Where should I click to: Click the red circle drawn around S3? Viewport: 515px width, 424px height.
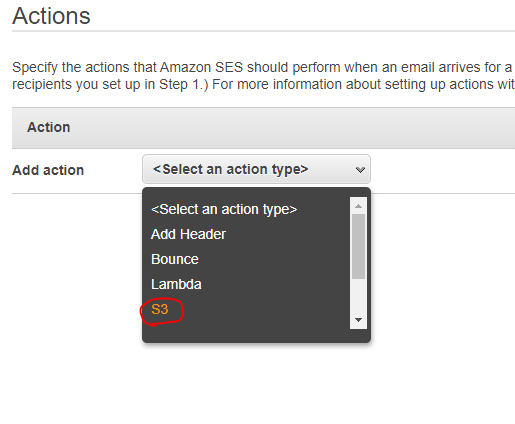pos(162,311)
